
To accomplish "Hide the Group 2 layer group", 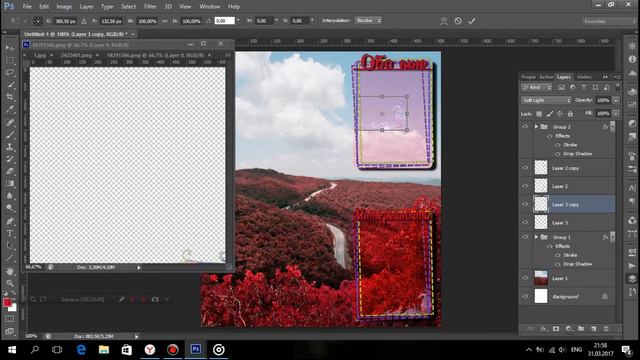I will [x=525, y=127].
